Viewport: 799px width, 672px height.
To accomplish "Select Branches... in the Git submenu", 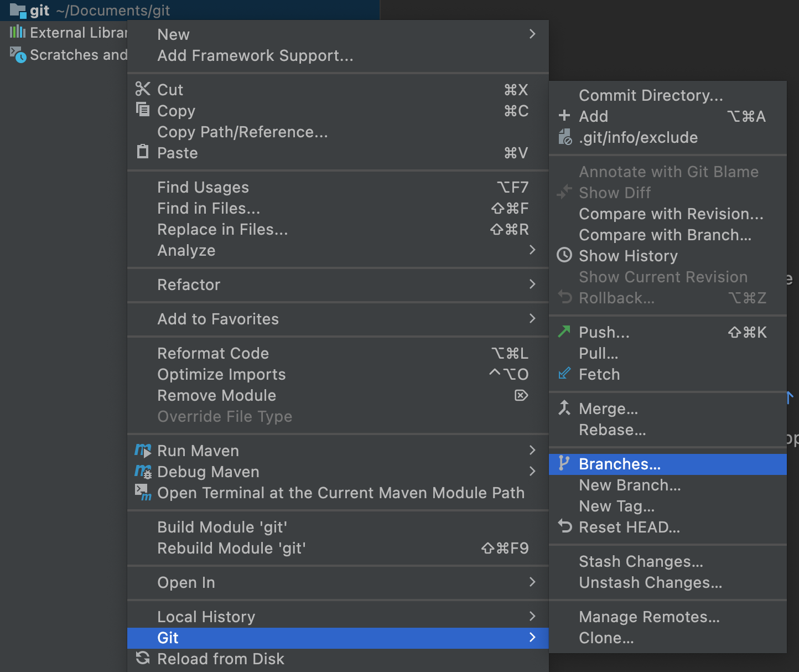I will coord(619,464).
